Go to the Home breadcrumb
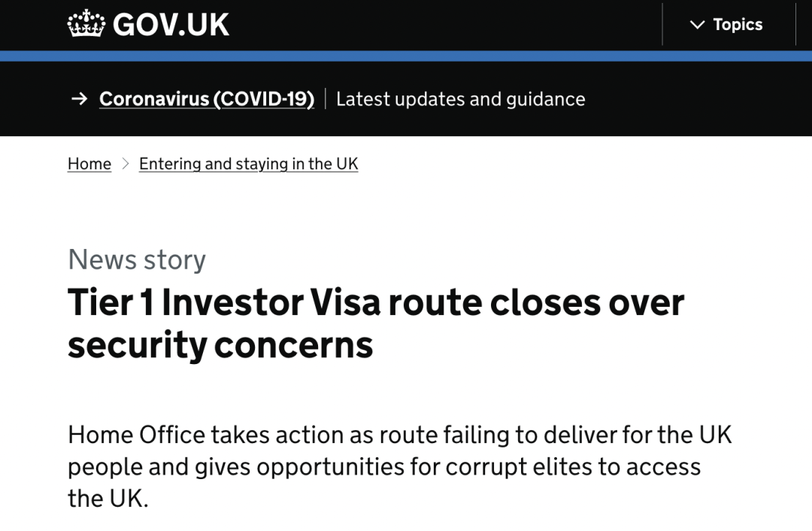Viewport: 812px width, 531px height. (x=89, y=164)
